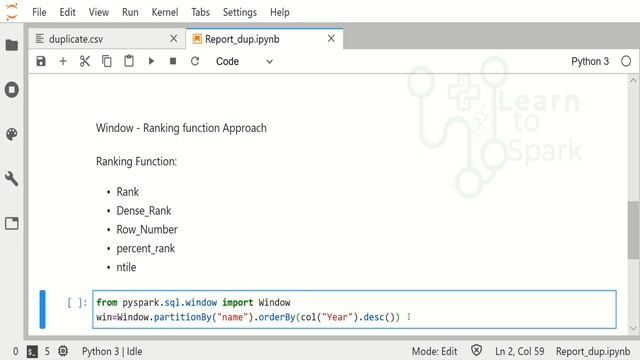Open the Commands palette sidebar icon
Screen dimensions: 640x360
coord(12,134)
